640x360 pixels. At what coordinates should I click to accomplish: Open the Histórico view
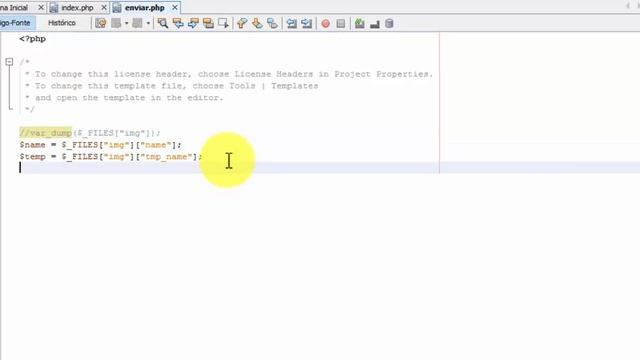(x=62, y=23)
